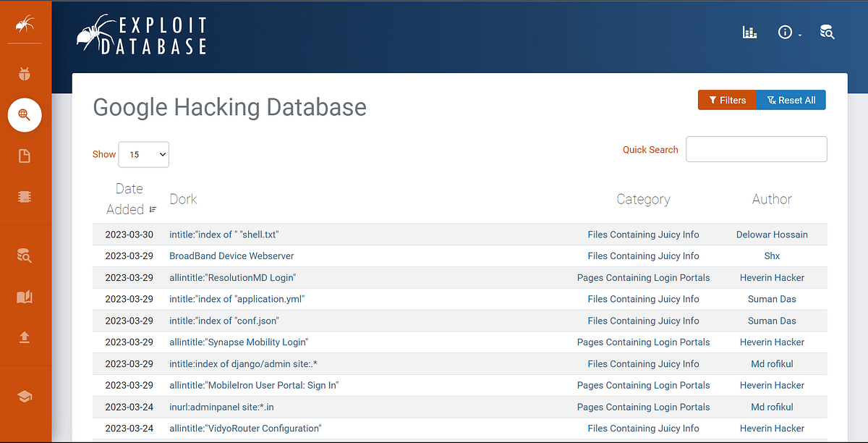Open the Search EDB sidebar icon
This screenshot has height=443, width=868.
point(25,256)
